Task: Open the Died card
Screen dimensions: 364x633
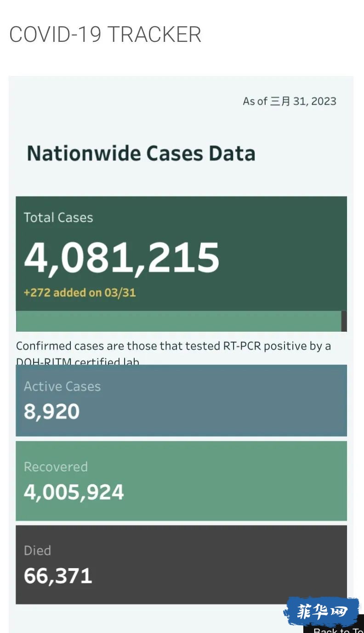Action: (x=181, y=565)
